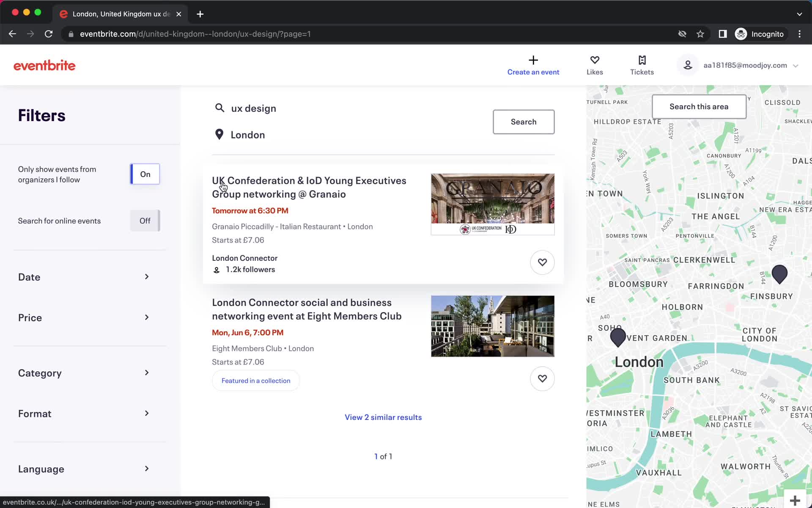Open London Connector social networking event title

click(307, 309)
